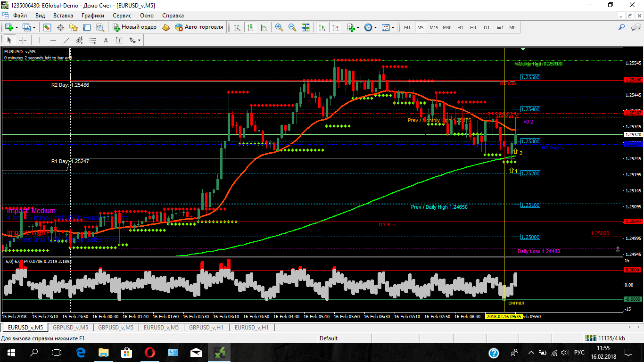The width and height of the screenshot is (644, 362).
Task: Open Opera from the Windows taskbar
Action: [x=149, y=353]
